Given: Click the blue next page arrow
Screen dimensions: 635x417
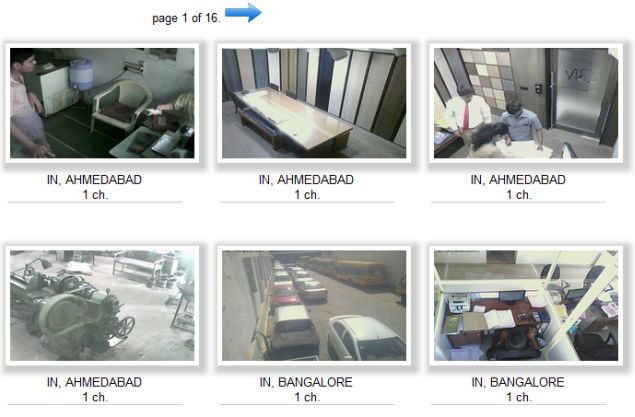Looking at the screenshot, I should (243, 12).
